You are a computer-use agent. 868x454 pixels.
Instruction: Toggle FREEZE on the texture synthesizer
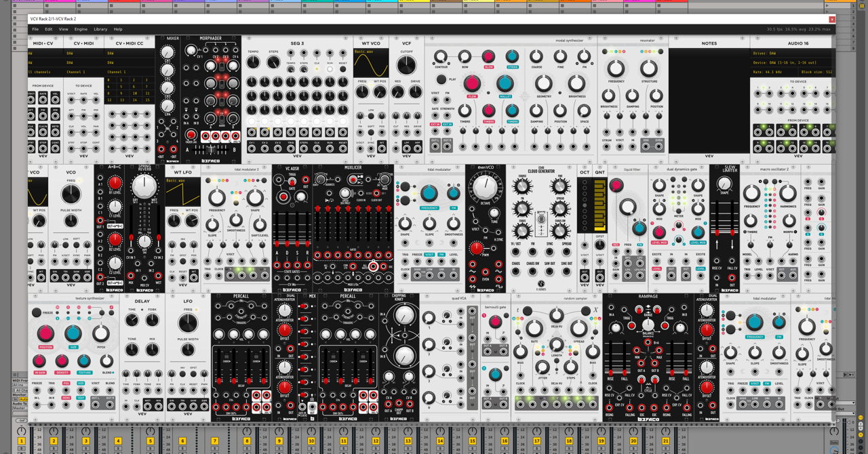tap(36, 313)
